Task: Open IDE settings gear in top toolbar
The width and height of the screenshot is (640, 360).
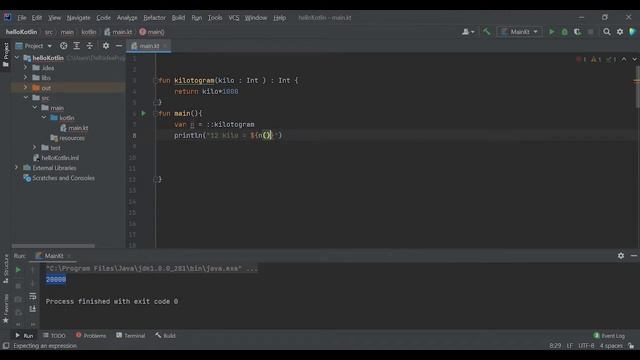Action: [x=620, y=32]
